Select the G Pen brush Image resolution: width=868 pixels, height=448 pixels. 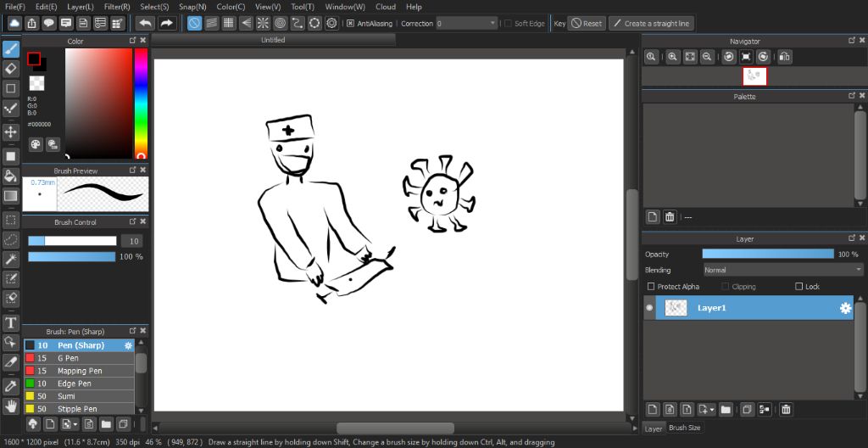79,358
